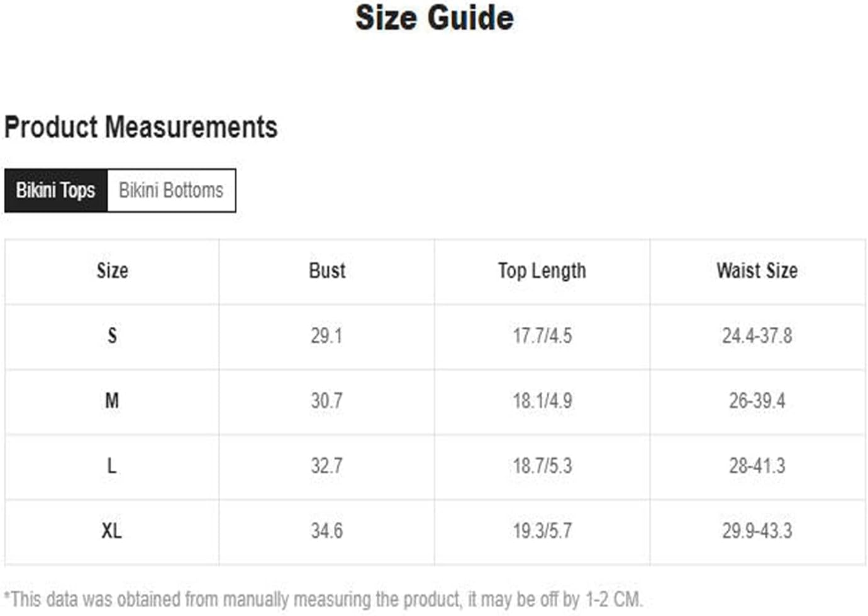Click top length value 18.7/5.3
The height and width of the screenshot is (616, 868).
pos(542,466)
